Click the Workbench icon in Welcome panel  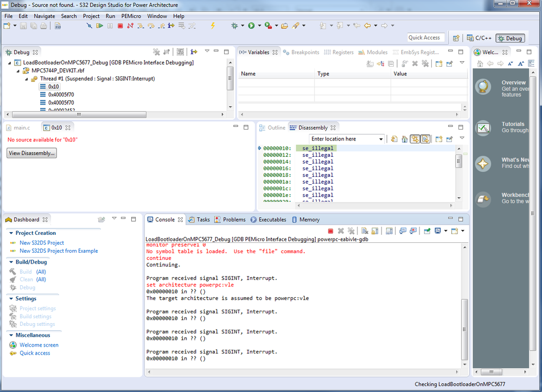tap(483, 199)
